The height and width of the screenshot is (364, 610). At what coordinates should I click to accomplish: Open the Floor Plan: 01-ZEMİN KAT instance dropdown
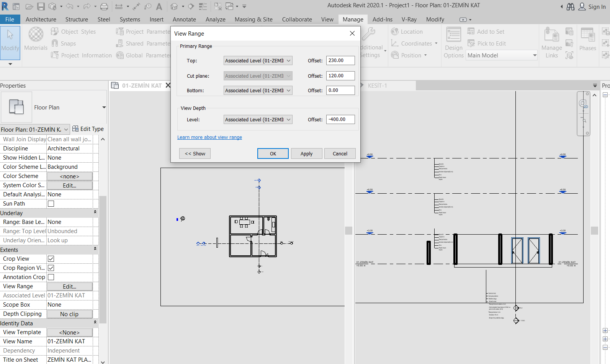coord(35,129)
